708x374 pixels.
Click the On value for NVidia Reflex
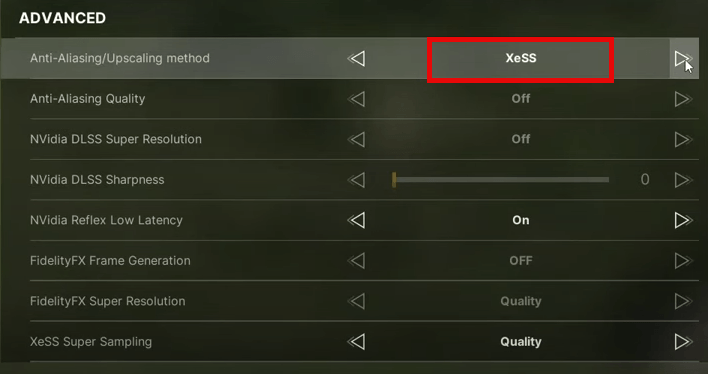pyautogui.click(x=521, y=220)
